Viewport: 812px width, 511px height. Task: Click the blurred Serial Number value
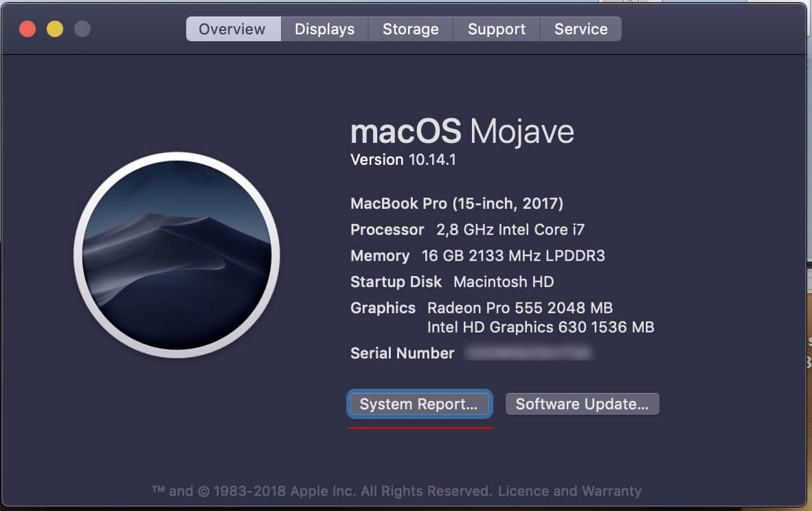coord(529,353)
